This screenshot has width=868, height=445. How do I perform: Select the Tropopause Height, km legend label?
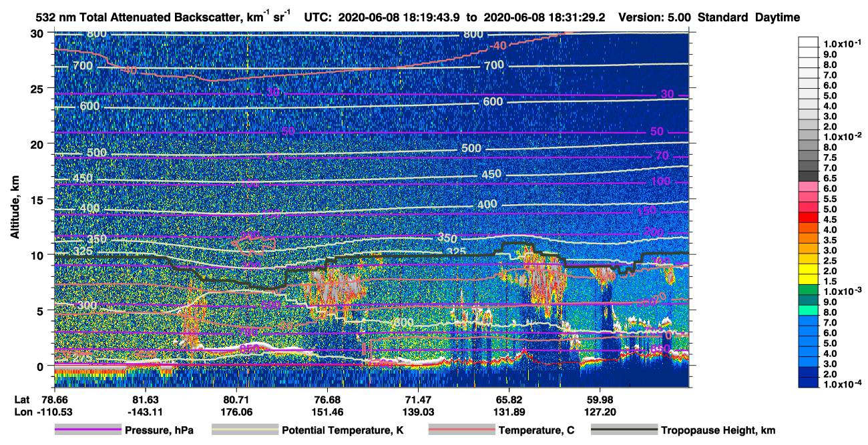click(x=718, y=430)
